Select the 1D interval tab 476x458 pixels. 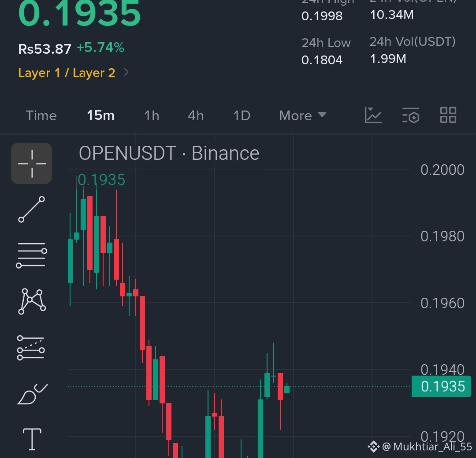[x=242, y=115]
